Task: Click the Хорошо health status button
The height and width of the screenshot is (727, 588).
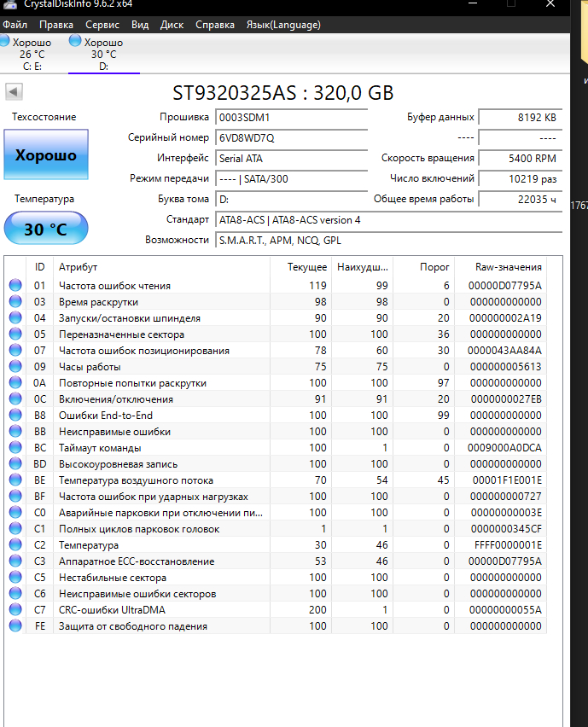Action: pos(46,154)
